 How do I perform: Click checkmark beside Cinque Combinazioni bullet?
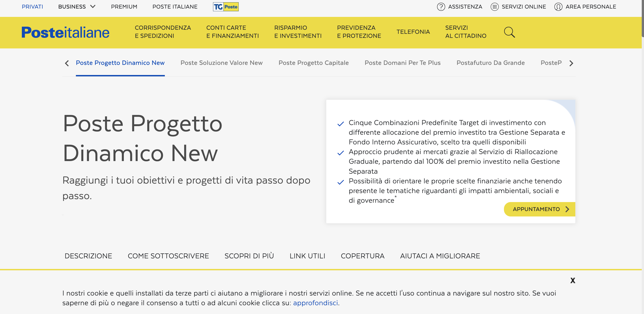point(340,124)
